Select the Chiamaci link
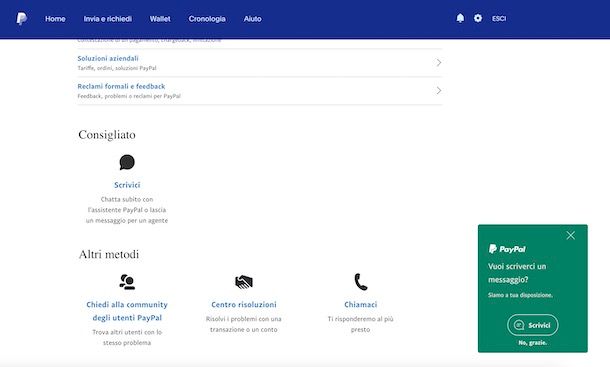Image resolution: width=610 pixels, height=367 pixels. [x=361, y=304]
